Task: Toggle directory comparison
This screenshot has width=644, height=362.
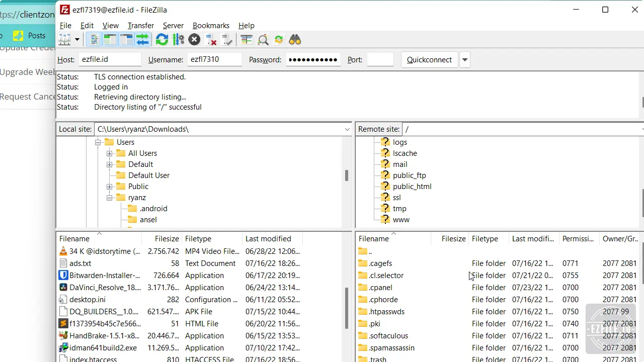Action: (x=263, y=40)
